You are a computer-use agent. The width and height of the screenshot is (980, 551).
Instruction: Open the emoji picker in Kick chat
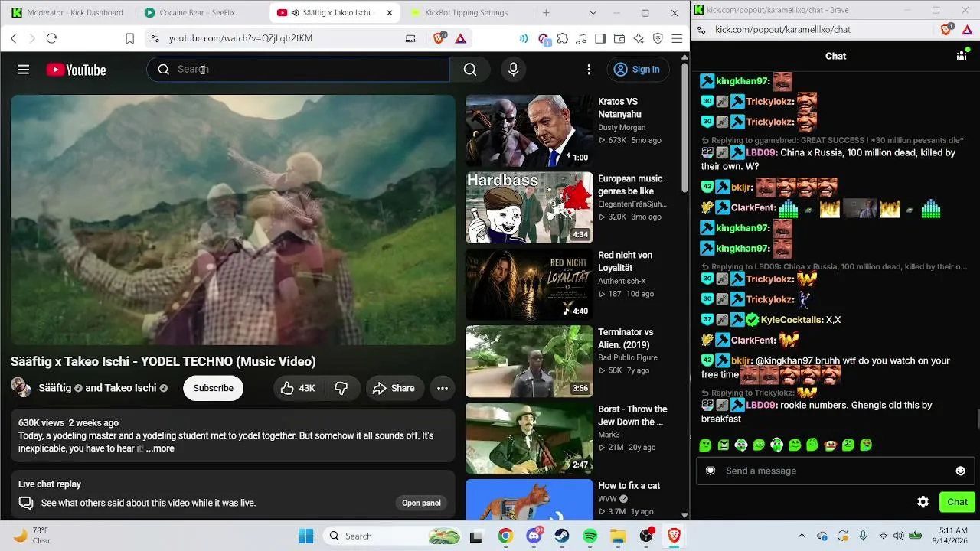[961, 471]
